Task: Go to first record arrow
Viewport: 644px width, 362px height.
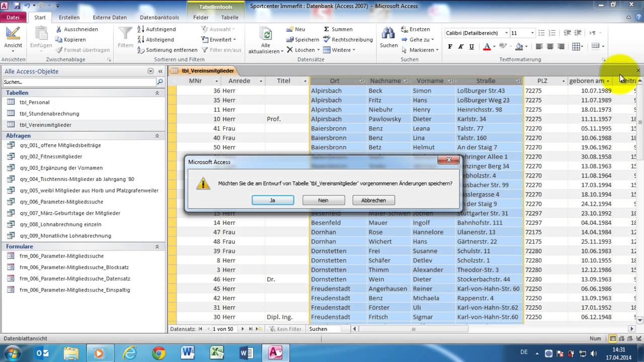Action: click(x=200, y=329)
